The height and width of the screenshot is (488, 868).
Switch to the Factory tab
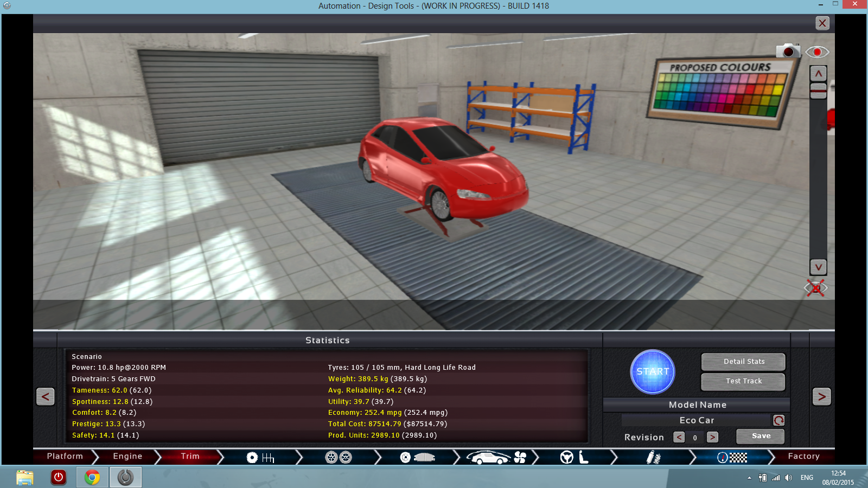803,457
